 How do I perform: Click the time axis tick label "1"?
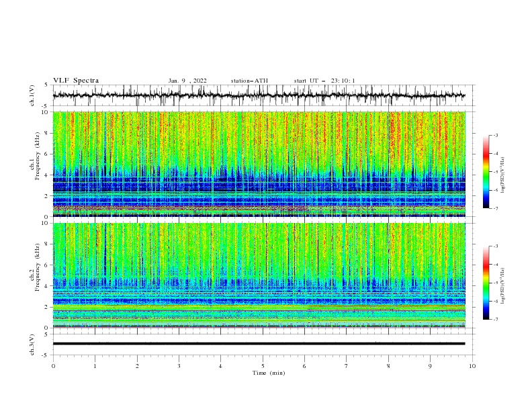(x=95, y=366)
